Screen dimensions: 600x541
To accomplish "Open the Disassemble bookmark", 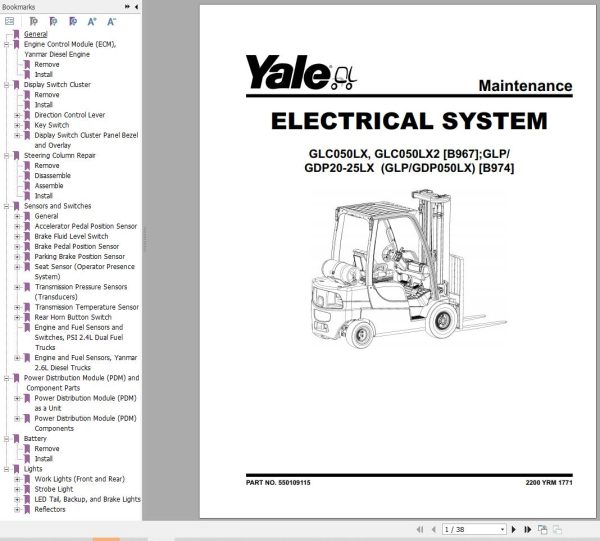I will coord(52,176).
